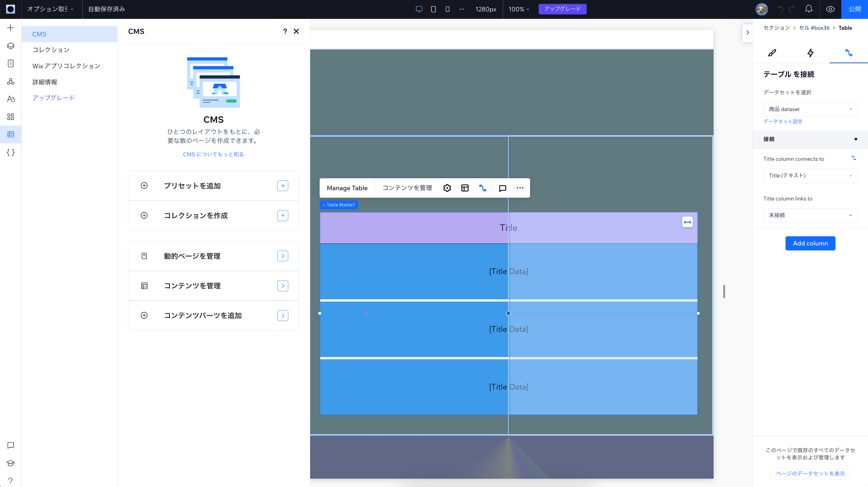Viewport: 868px width, 487px height.
Task: Open the Comments icon in left sidebar
Action: (11, 445)
